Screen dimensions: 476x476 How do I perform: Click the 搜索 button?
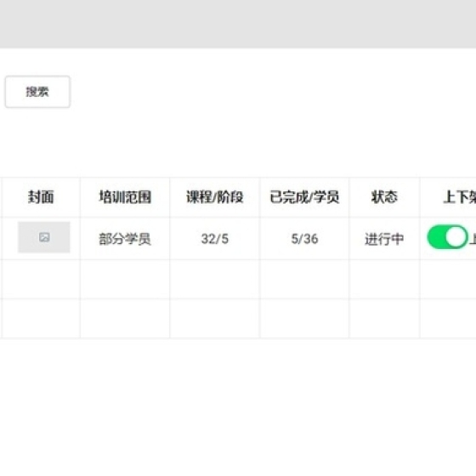pyautogui.click(x=37, y=92)
